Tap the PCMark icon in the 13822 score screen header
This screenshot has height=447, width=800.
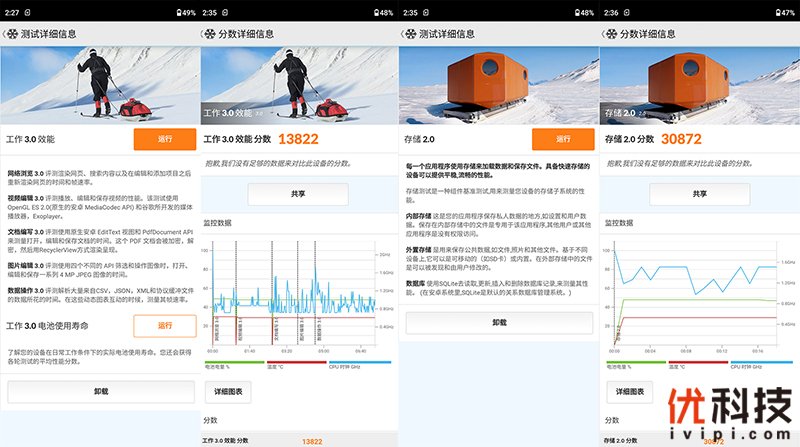point(211,33)
